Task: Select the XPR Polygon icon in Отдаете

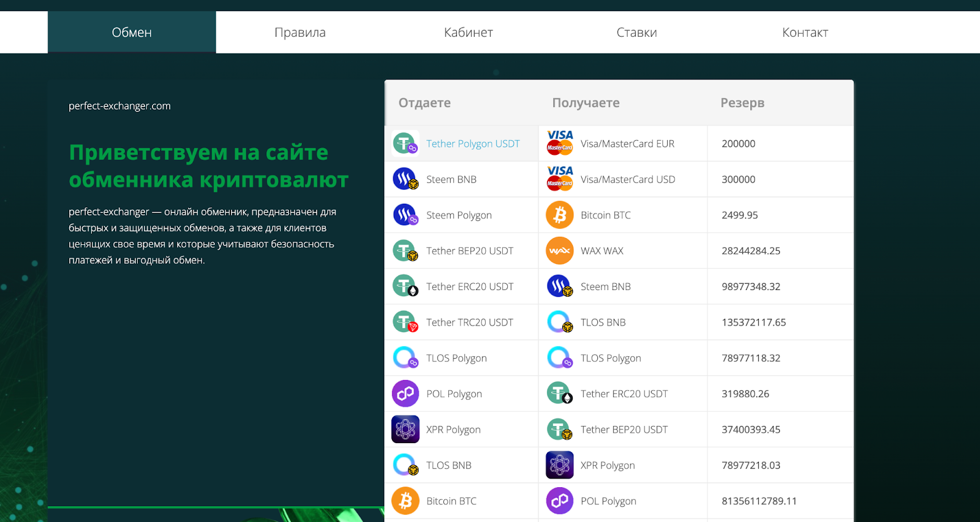Action: [405, 430]
